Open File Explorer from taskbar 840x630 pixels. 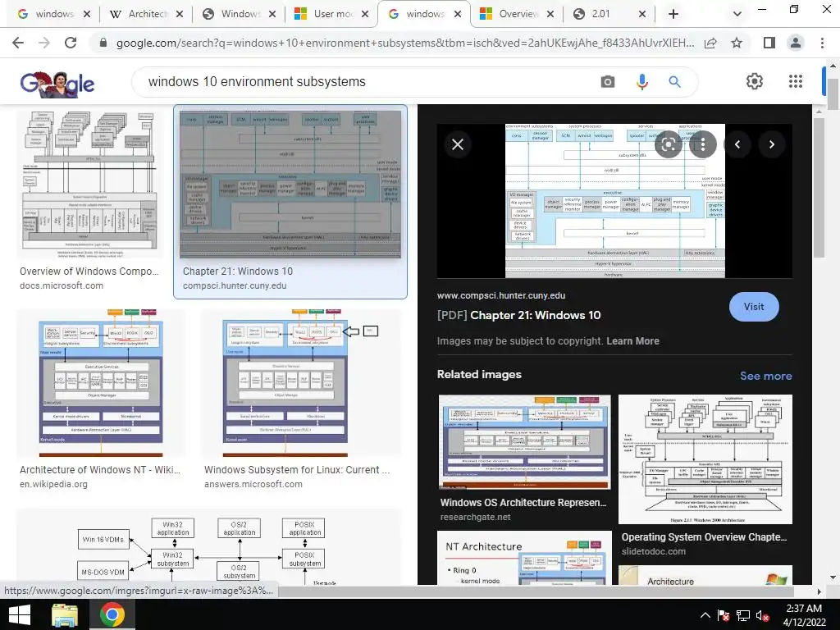tap(65, 615)
